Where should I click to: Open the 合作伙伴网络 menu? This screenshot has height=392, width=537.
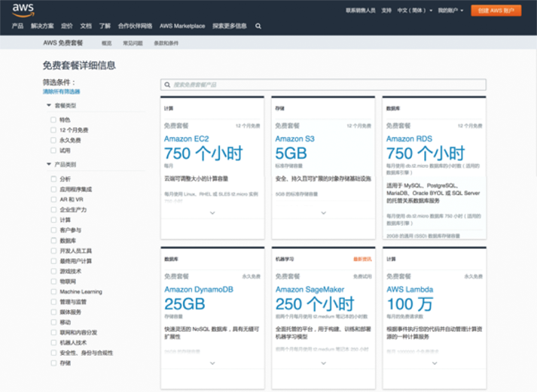coord(135,26)
